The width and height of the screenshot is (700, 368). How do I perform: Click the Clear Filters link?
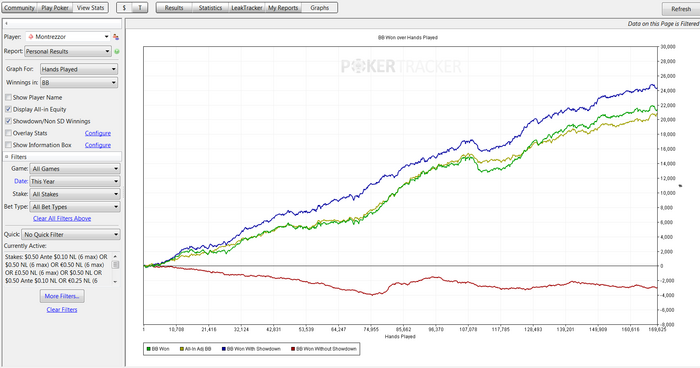pyautogui.click(x=62, y=309)
